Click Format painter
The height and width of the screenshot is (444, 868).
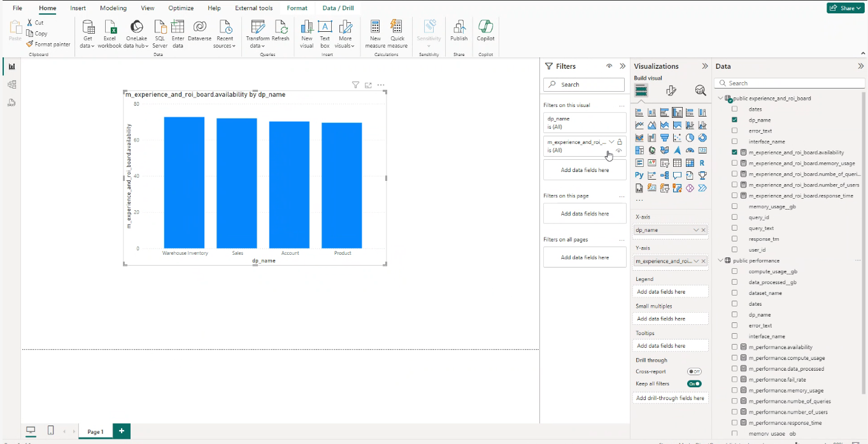pyautogui.click(x=48, y=44)
